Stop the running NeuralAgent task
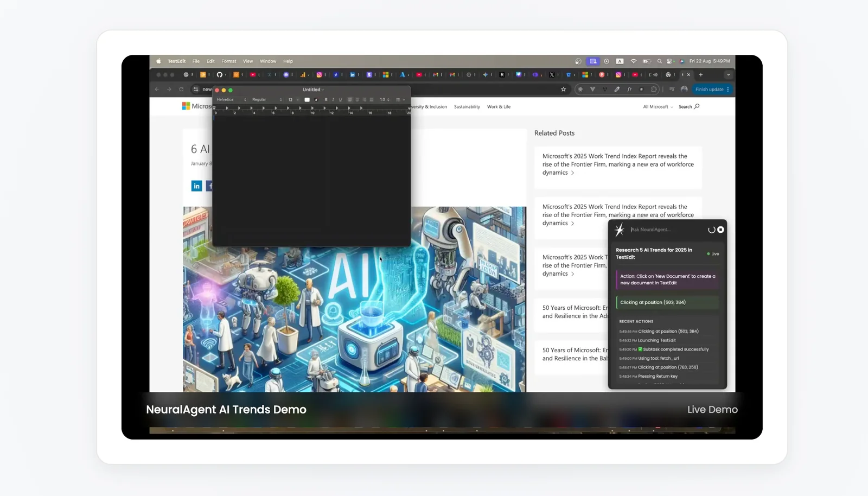The width and height of the screenshot is (868, 496). (x=720, y=230)
